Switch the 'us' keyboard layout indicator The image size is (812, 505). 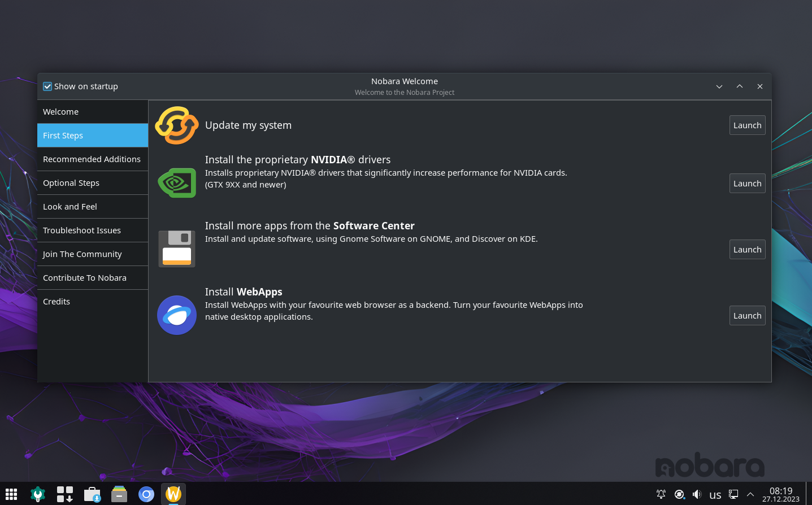pyautogui.click(x=715, y=495)
